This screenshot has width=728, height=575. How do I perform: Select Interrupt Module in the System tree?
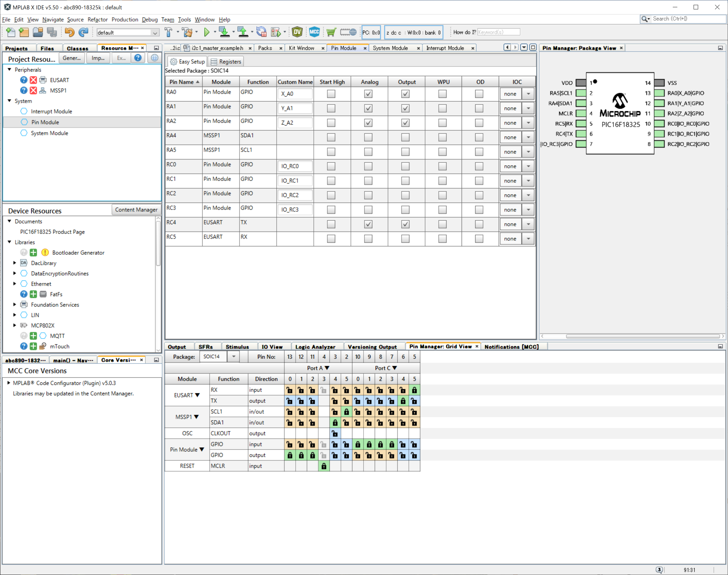coord(52,111)
